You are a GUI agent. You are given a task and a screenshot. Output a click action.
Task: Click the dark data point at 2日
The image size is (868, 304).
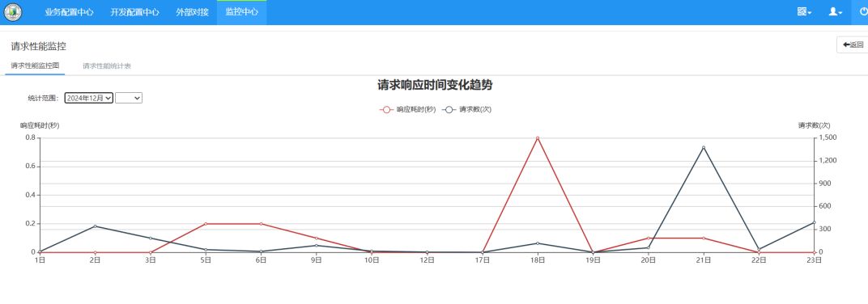96,226
